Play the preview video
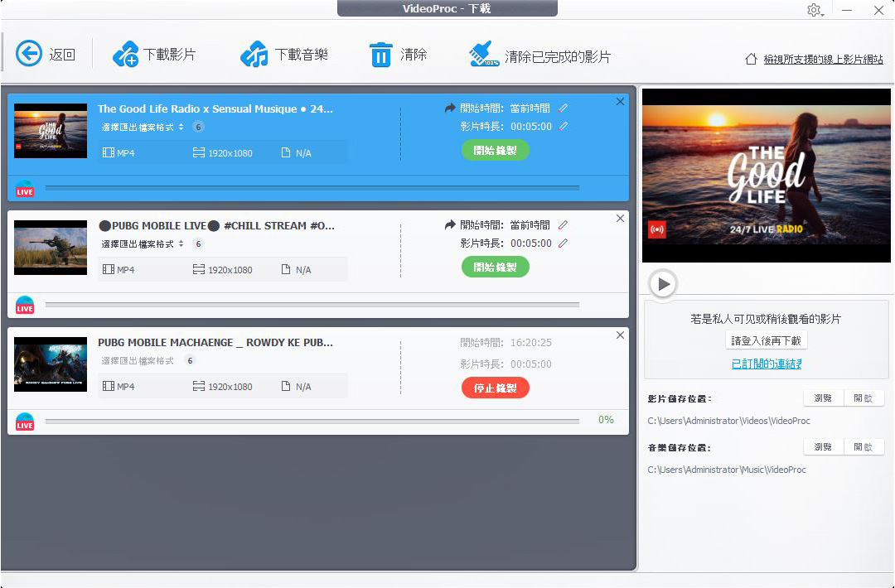This screenshot has width=895, height=588. 663,284
